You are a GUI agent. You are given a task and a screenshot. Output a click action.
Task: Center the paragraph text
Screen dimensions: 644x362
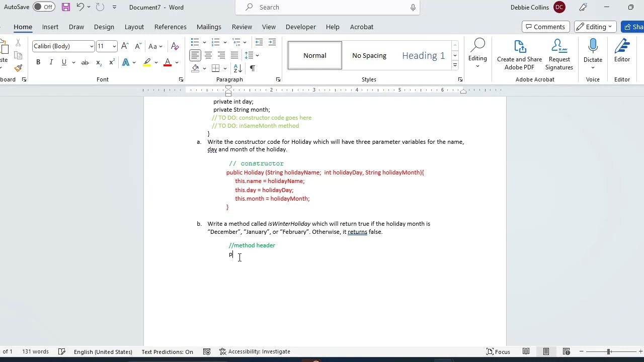(x=208, y=55)
